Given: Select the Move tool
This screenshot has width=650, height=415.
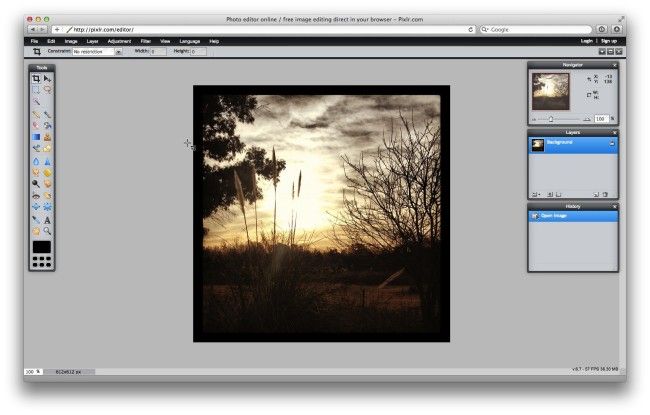Looking at the screenshot, I should click(48, 78).
